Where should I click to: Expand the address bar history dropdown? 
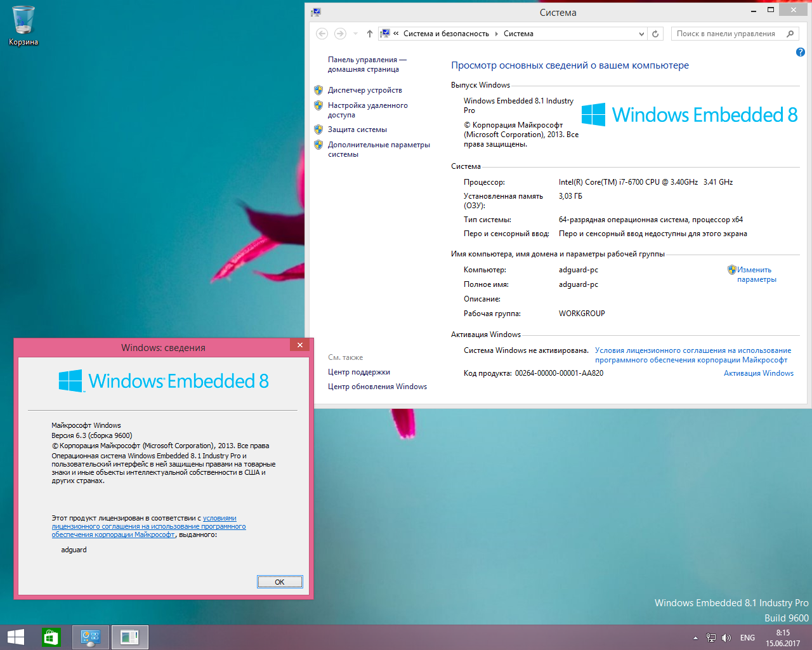[x=641, y=34]
